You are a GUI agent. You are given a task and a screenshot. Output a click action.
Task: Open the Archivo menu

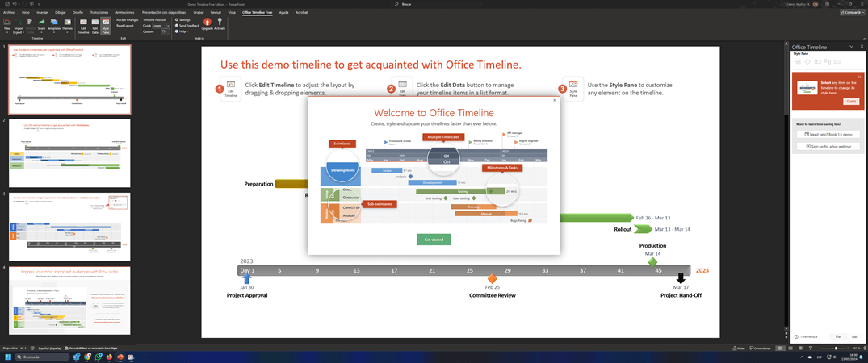(x=9, y=11)
